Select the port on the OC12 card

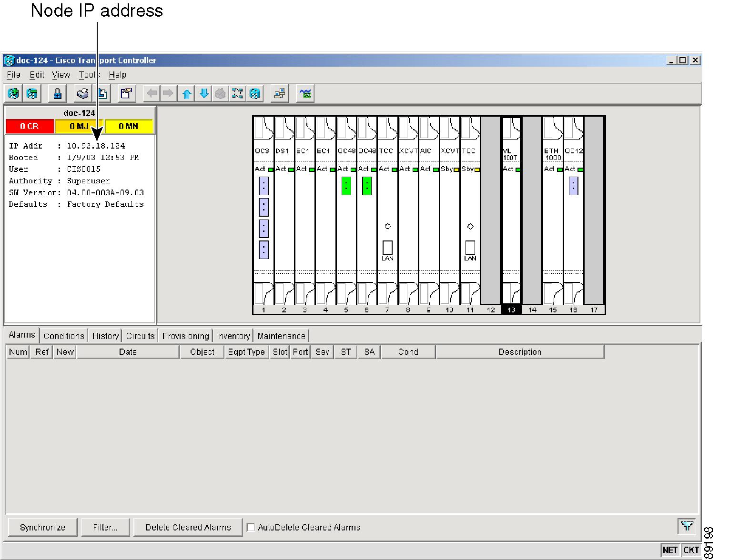pos(574,186)
